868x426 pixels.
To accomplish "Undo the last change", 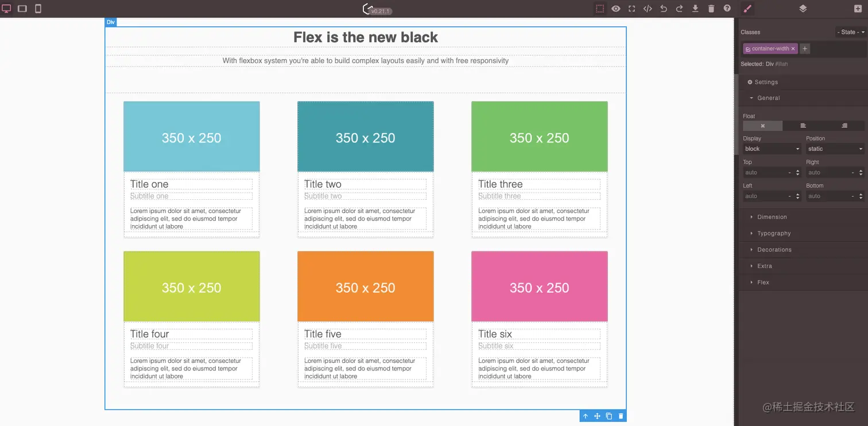I will click(664, 9).
